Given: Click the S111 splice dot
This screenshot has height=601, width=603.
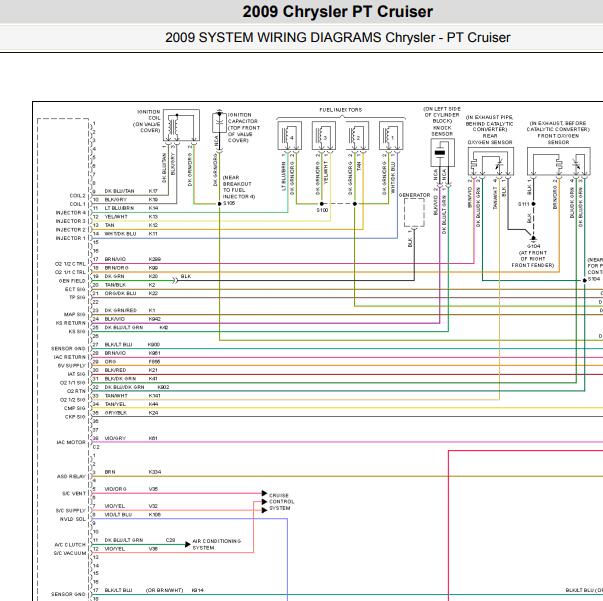Looking at the screenshot, I should coord(533,204).
